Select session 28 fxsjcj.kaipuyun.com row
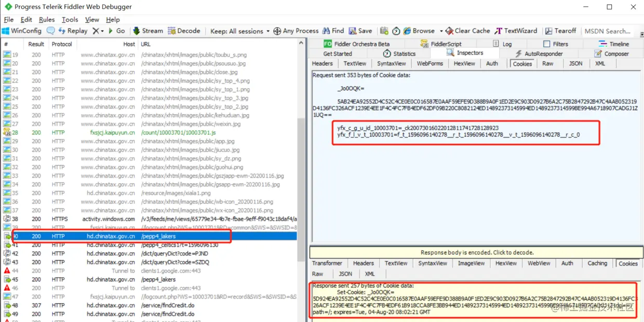 pyautogui.click(x=149, y=132)
